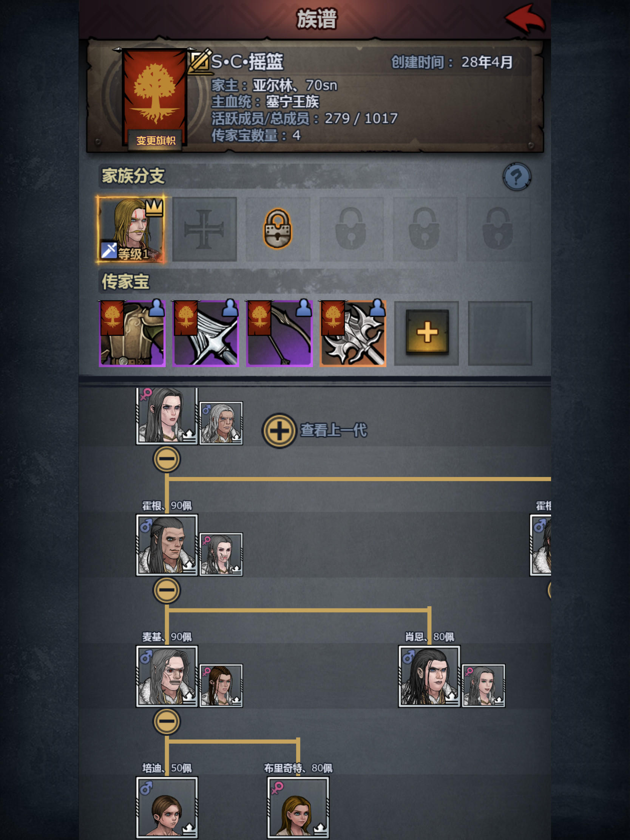Viewport: 630px width, 840px height.
Task: Open 肖恩、80佩 male portrait
Action: pos(429,676)
